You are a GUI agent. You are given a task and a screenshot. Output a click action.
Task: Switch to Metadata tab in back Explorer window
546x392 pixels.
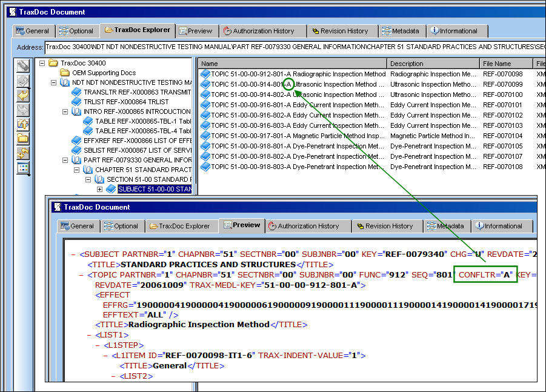point(402,31)
